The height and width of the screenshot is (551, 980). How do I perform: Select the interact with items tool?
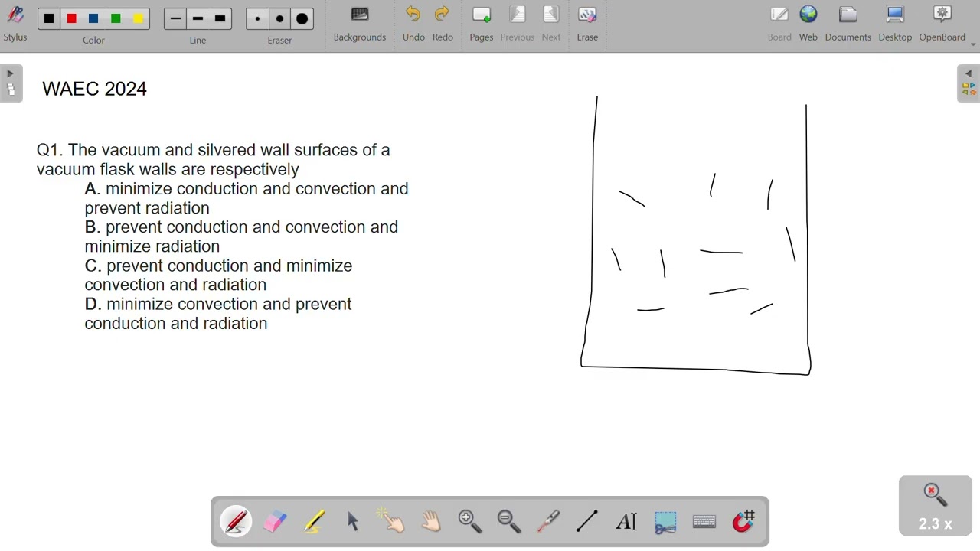392,522
